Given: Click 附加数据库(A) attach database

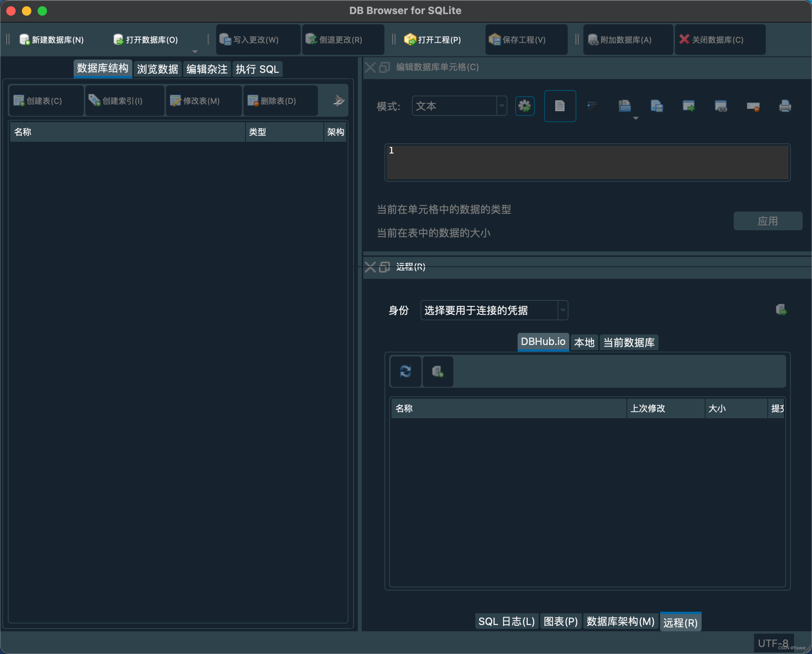Looking at the screenshot, I should point(628,40).
